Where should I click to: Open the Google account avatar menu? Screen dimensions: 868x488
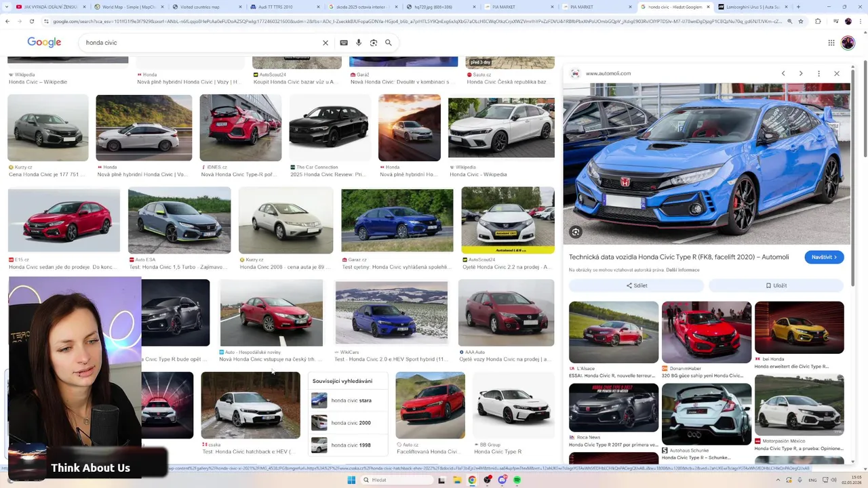click(x=848, y=43)
